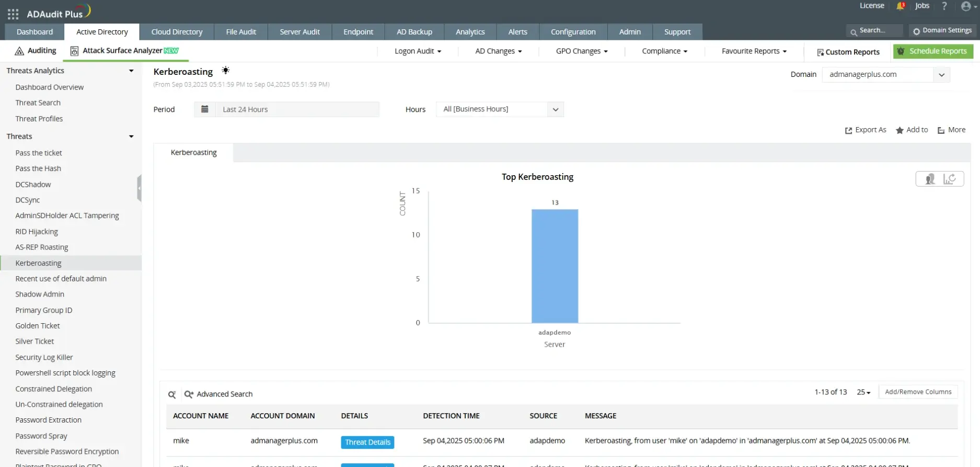Open the Hours business hours dropdown
980x467 pixels.
pos(500,109)
